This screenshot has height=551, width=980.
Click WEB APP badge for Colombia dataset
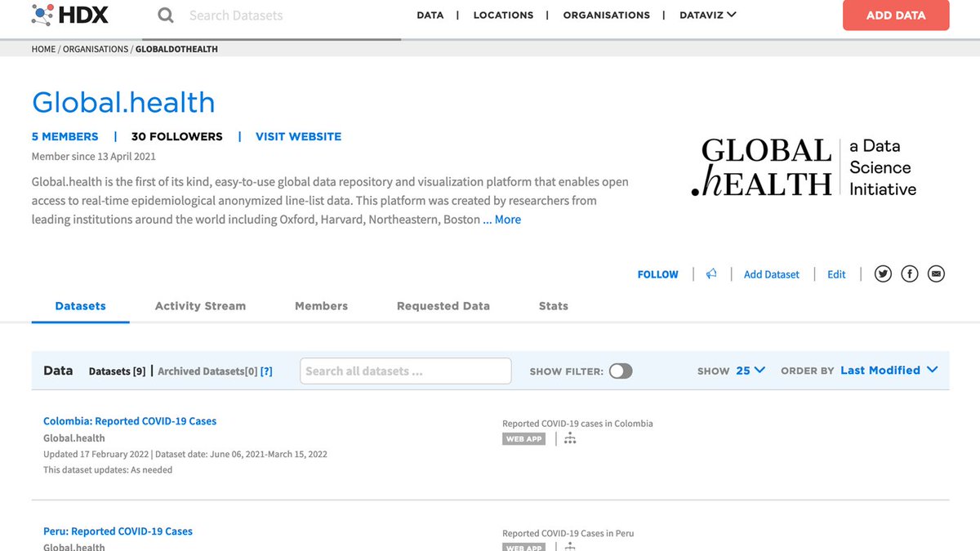[x=523, y=439]
